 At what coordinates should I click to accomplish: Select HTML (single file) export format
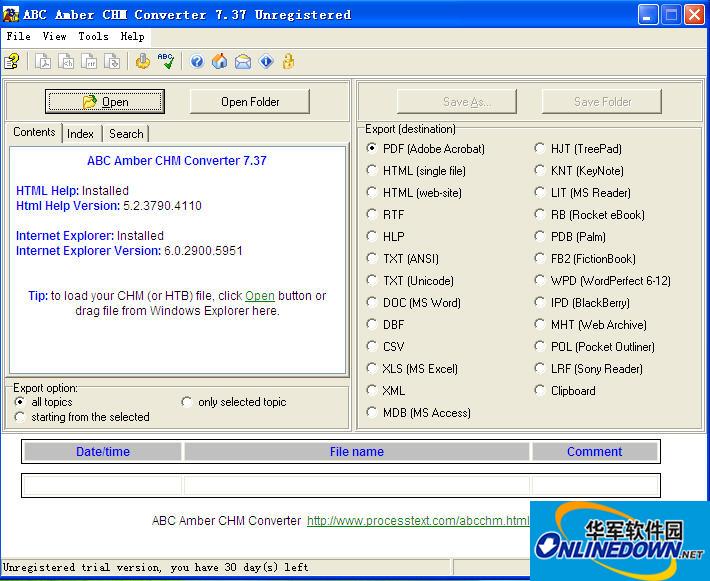coord(416,171)
